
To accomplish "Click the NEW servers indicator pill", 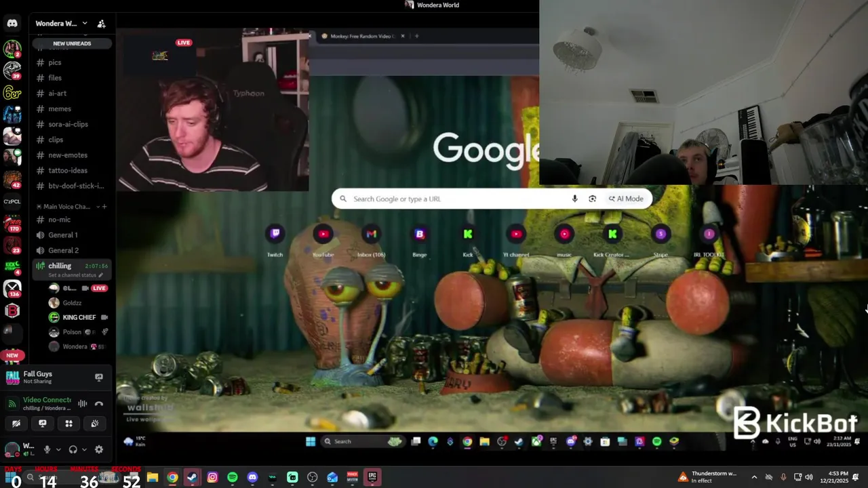I will (x=12, y=355).
